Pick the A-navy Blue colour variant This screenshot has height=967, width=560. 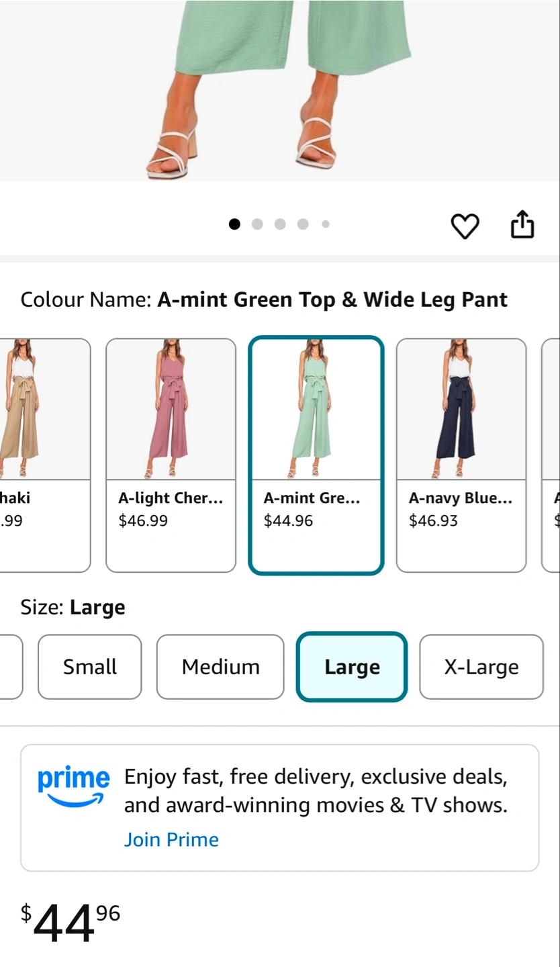[461, 455]
